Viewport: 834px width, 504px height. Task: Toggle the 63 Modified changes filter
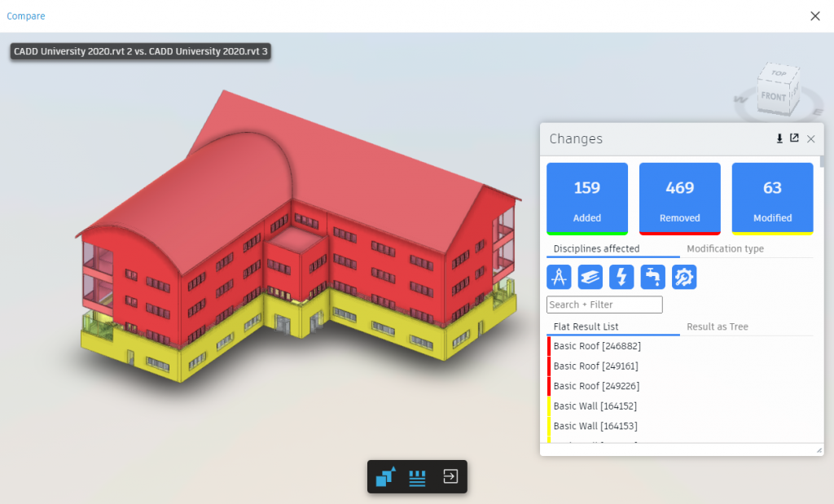coord(772,199)
